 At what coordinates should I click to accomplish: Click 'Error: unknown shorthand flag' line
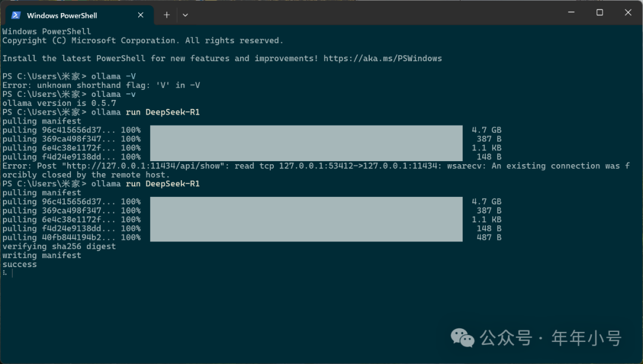101,85
